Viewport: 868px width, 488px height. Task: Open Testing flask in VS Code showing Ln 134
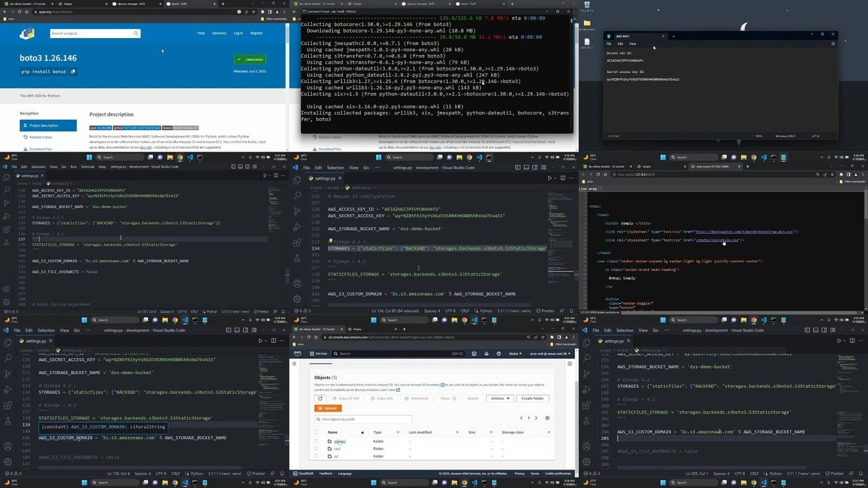(x=297, y=258)
